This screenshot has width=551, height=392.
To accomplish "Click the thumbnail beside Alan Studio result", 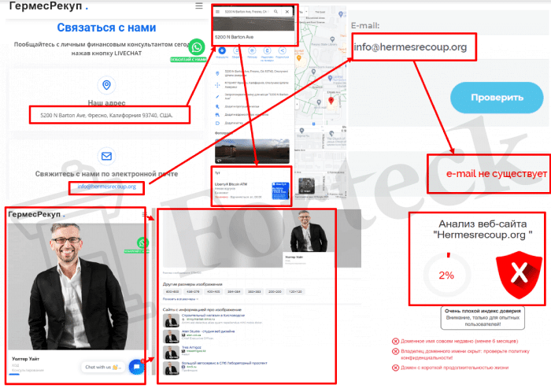I will coord(171,336).
